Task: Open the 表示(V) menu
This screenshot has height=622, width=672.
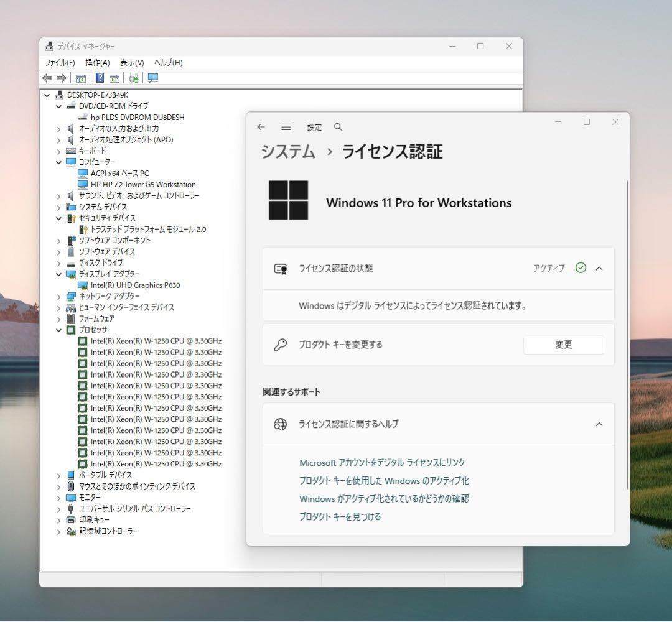Action: coord(132,62)
